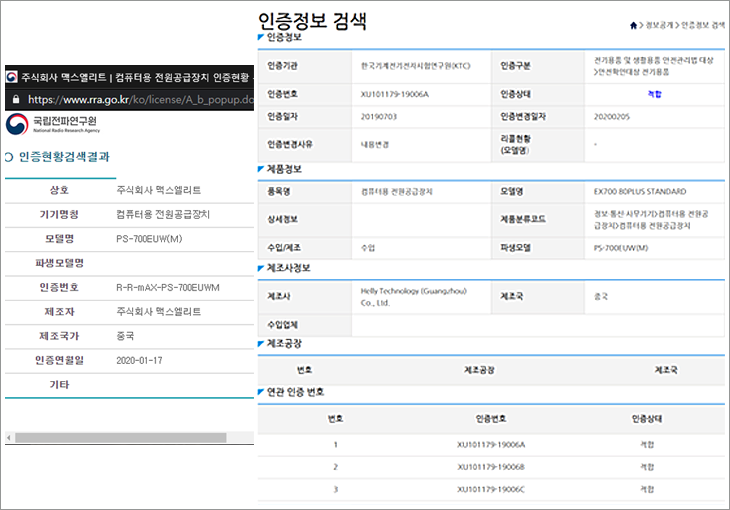Click 적합 status in related row 1
730x510 pixels.
click(x=647, y=445)
